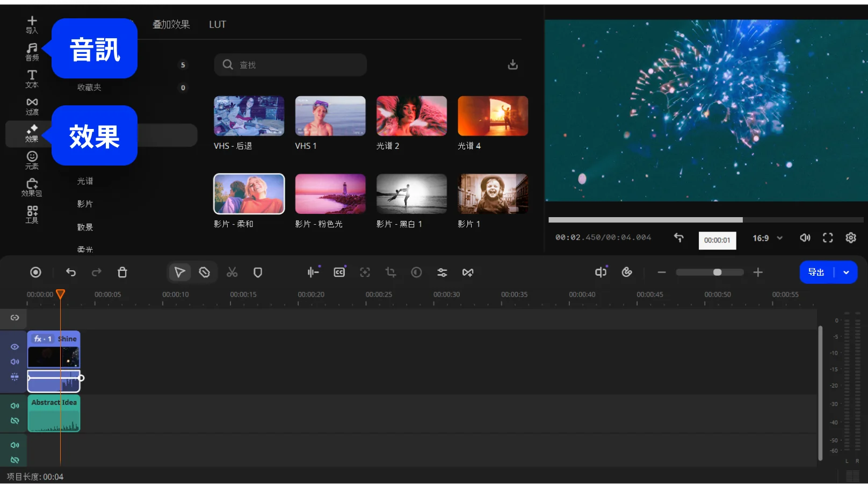The image size is (868, 488).
Task: Open the 过渡 transitions panel
Action: point(32,106)
